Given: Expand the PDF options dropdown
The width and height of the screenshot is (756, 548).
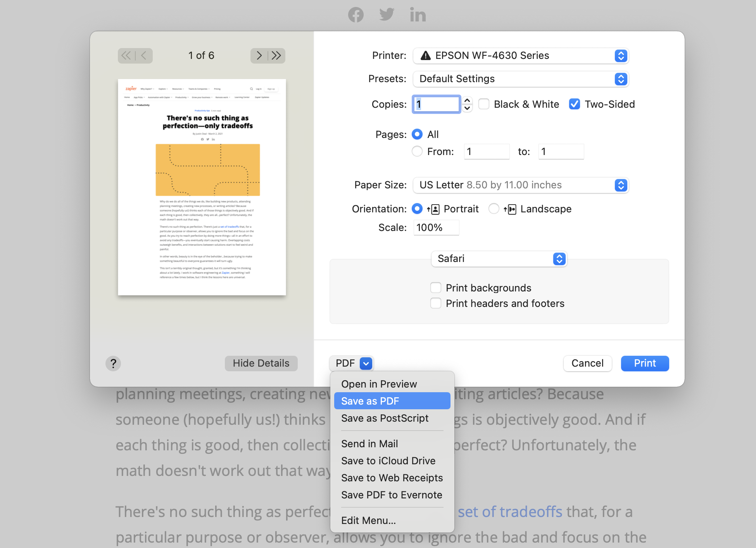Looking at the screenshot, I should (365, 362).
